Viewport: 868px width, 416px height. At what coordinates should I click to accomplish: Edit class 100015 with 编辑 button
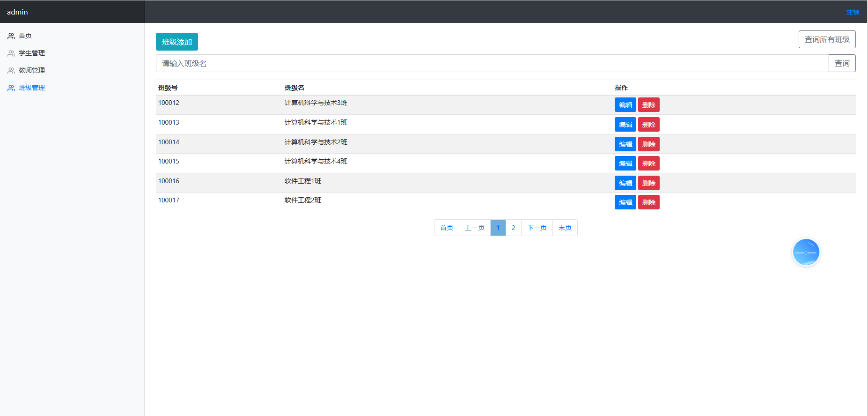(625, 163)
